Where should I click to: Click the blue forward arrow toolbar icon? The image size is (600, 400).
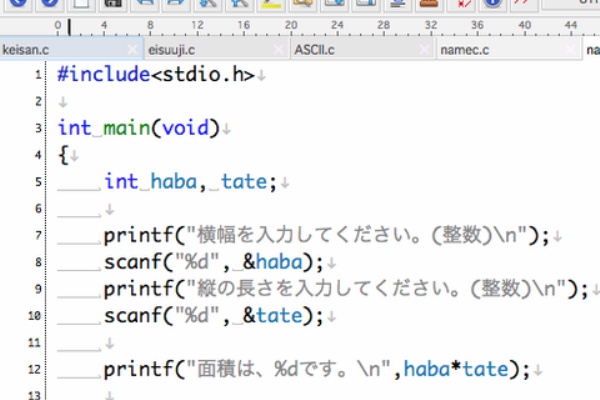[x=48, y=3]
